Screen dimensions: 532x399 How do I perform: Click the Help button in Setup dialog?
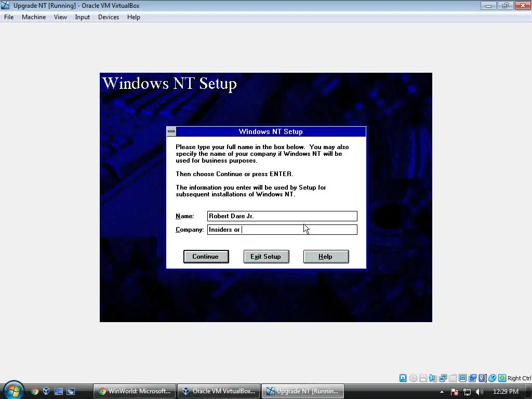coord(326,257)
